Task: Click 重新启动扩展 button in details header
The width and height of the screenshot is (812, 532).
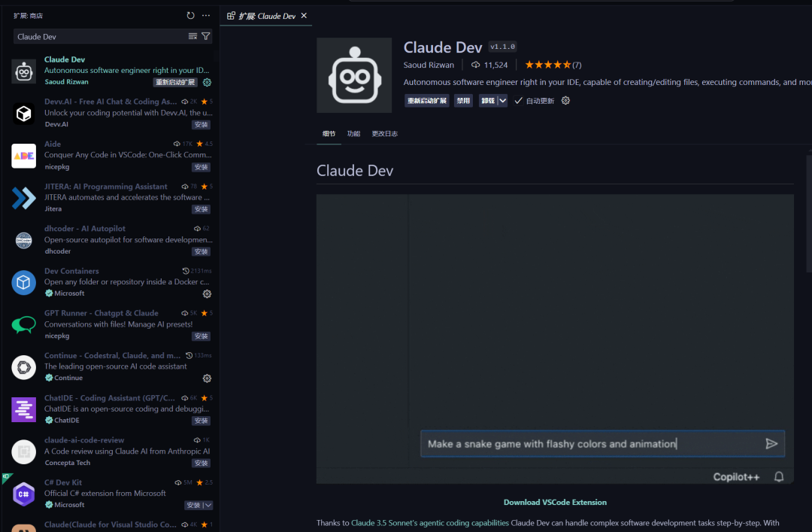Action: (427, 101)
